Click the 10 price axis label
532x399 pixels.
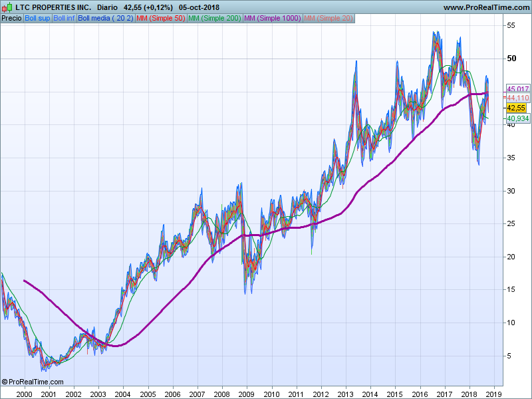coord(511,323)
